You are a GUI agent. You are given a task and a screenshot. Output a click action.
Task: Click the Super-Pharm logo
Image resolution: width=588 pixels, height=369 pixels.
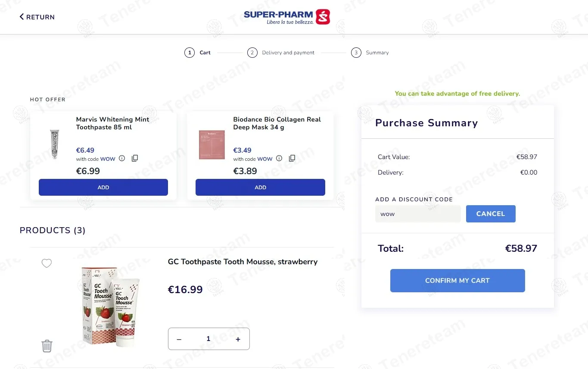click(x=286, y=17)
